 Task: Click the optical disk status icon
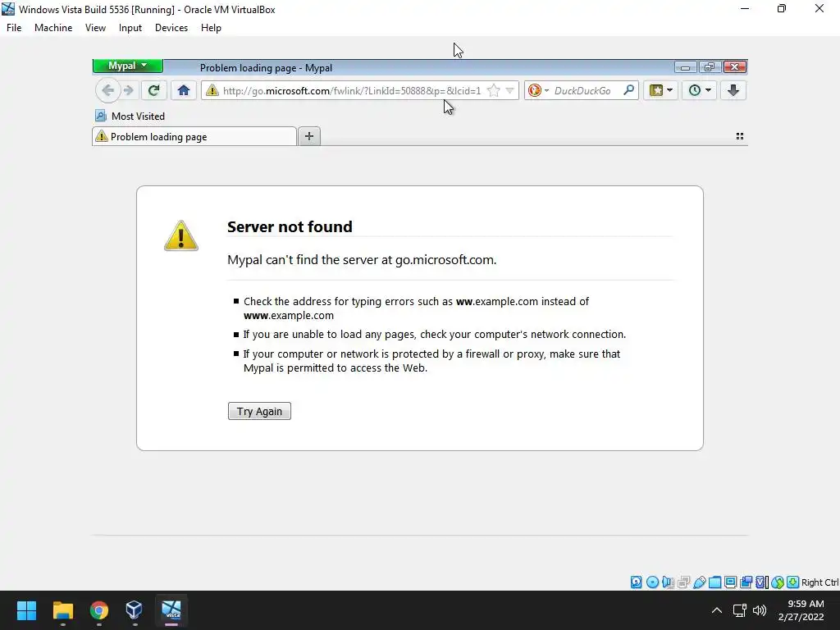point(652,582)
